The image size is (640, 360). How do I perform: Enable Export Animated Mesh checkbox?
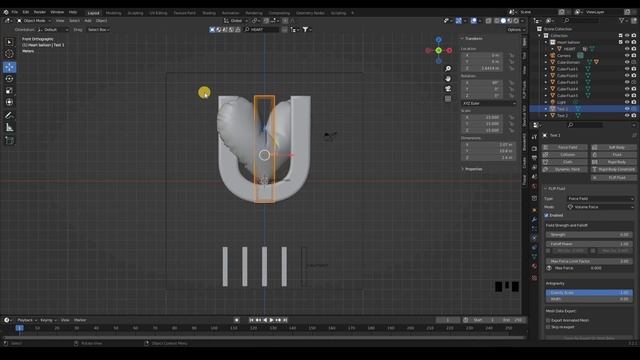(x=548, y=320)
